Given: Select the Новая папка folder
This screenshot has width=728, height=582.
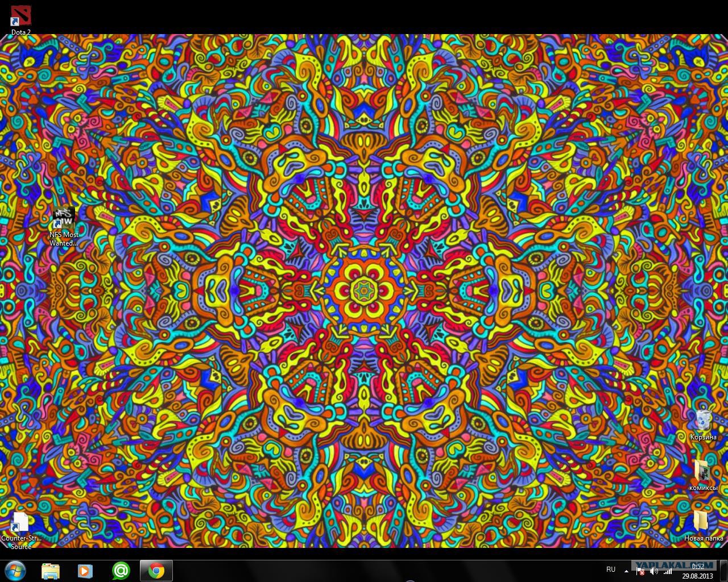Looking at the screenshot, I should pyautogui.click(x=703, y=526).
